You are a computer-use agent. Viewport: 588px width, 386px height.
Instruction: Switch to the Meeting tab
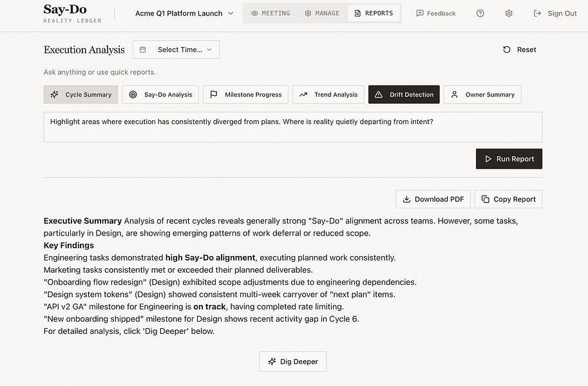click(x=270, y=13)
